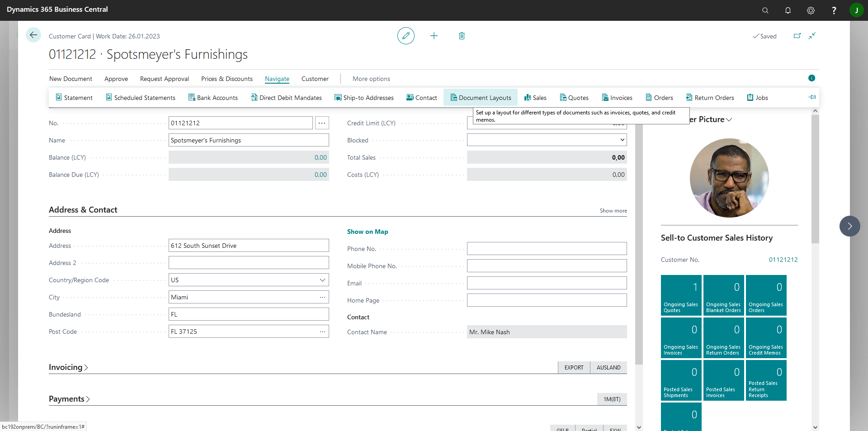Open Prices & Discounts menu

227,79
